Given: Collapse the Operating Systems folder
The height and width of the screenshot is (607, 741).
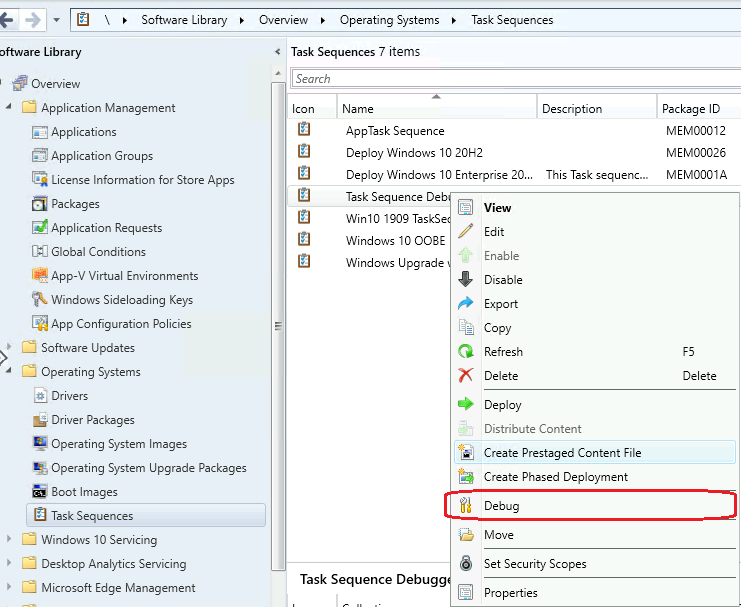Looking at the screenshot, I should (9, 371).
